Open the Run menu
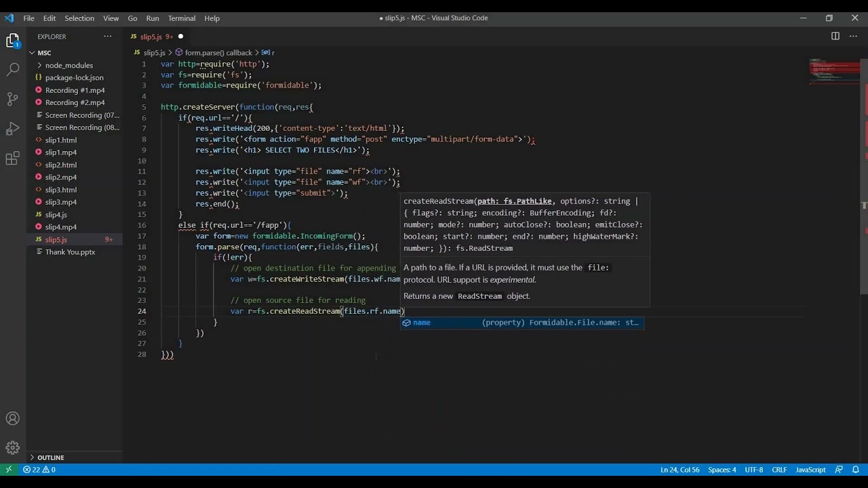Image resolution: width=868 pixels, height=488 pixels. pyautogui.click(x=153, y=18)
